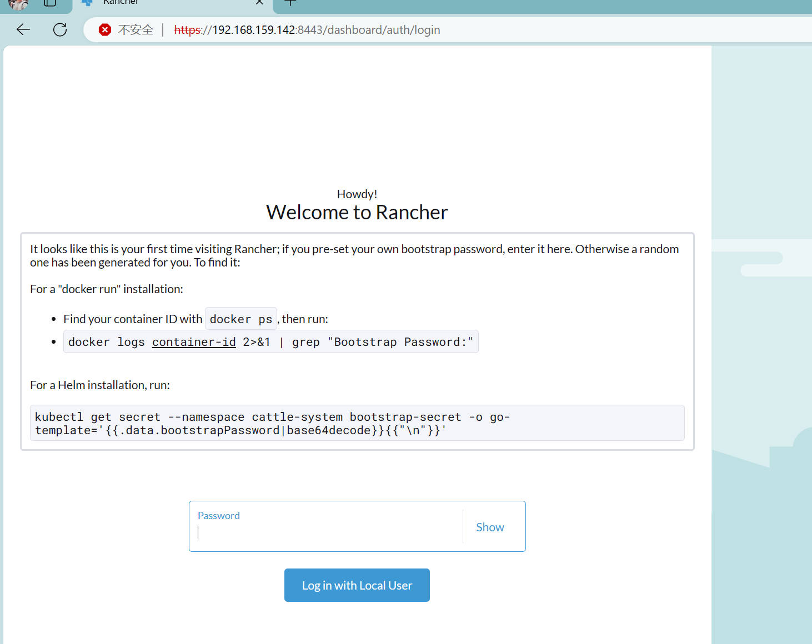Image resolution: width=812 pixels, height=644 pixels.
Task: Click the docker logs command line
Action: pos(271,342)
